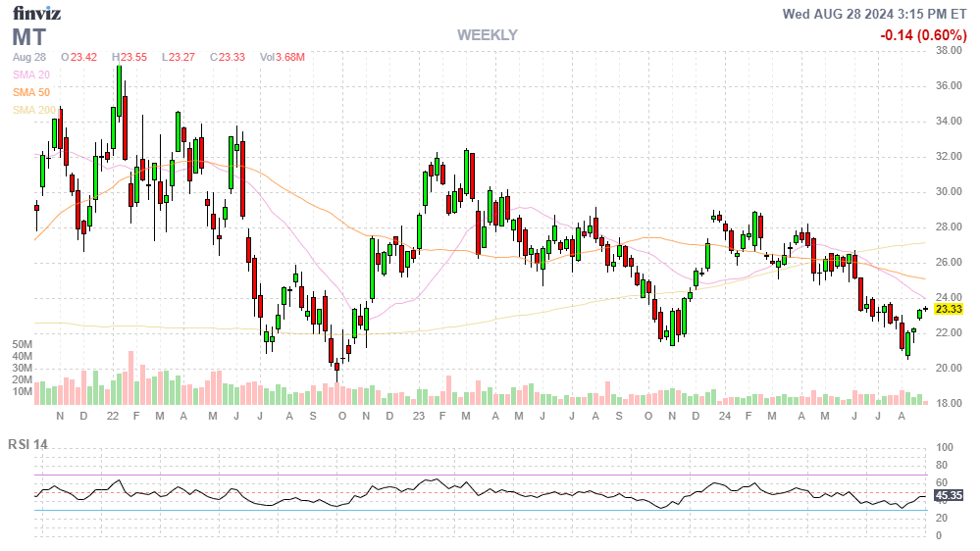The width and height of the screenshot is (980, 551).
Task: Click the WEEKLY timeframe label
Action: pos(487,35)
